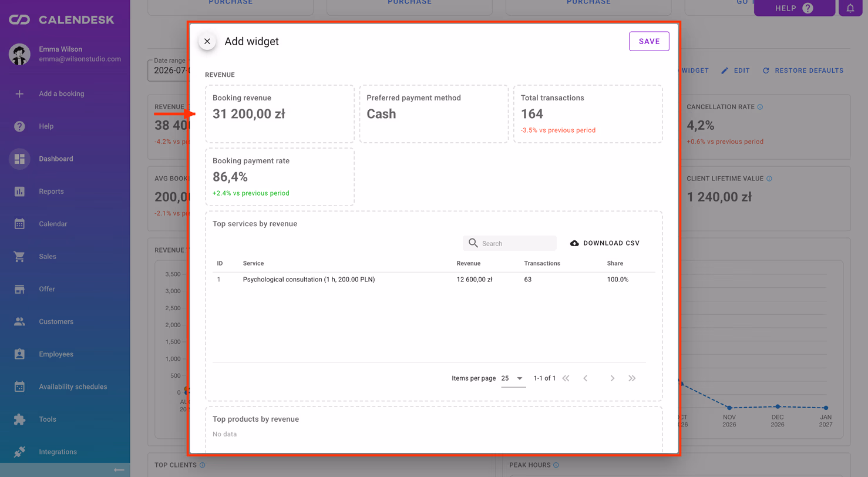Viewport: 868px width, 477px height.
Task: Click Emma Wilson profile avatar
Action: (19, 54)
